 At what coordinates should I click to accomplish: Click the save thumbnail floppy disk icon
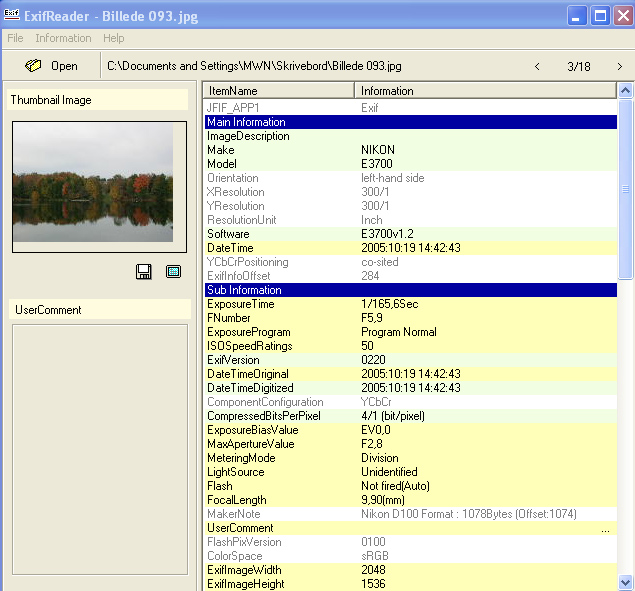(x=145, y=271)
